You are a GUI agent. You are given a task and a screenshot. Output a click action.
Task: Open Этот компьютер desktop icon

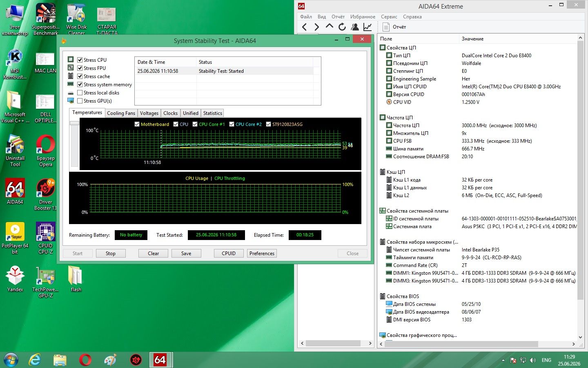15,20
